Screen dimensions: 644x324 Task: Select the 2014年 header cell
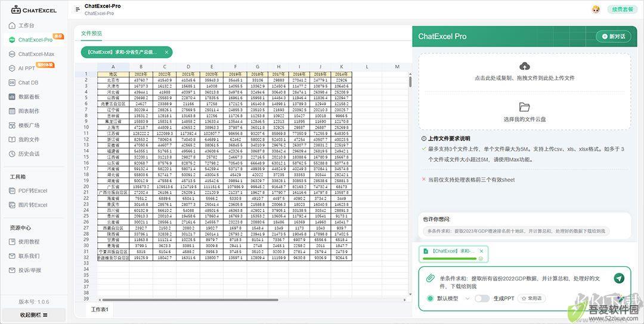pos(341,74)
